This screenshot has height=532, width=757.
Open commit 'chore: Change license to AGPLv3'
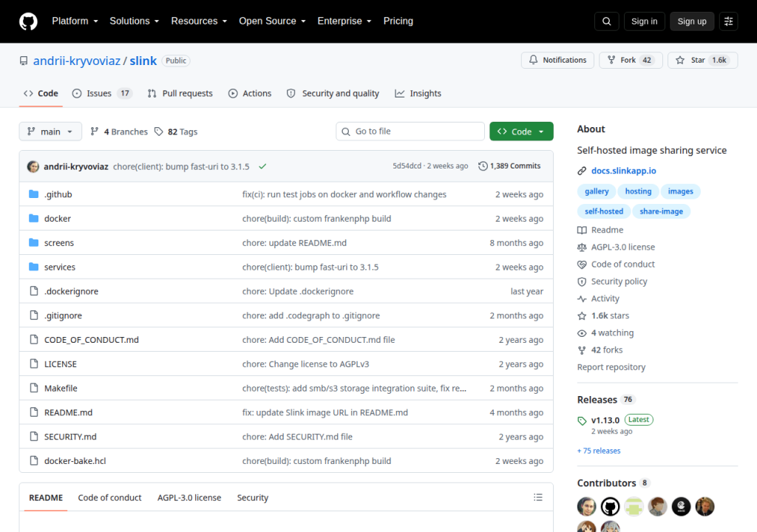click(x=305, y=364)
